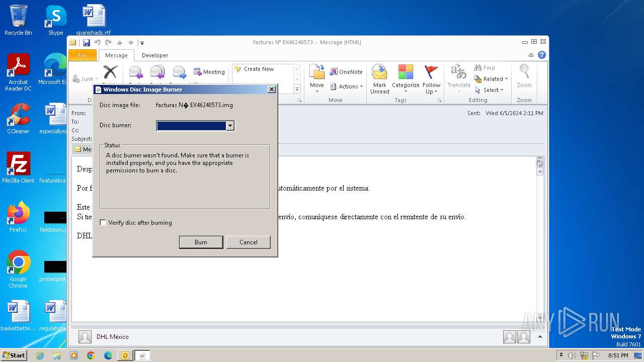This screenshot has height=362, width=644.
Task: Expand the Quick Steps gallery
Action: [297, 89]
